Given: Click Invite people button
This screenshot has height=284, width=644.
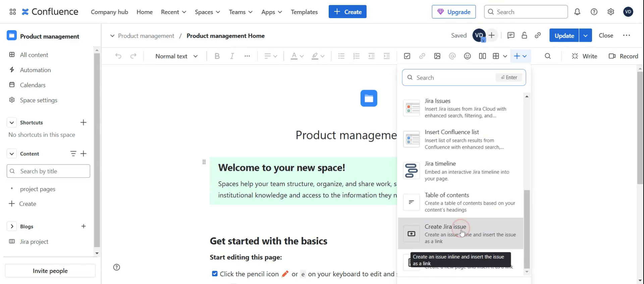Looking at the screenshot, I should 50,271.
